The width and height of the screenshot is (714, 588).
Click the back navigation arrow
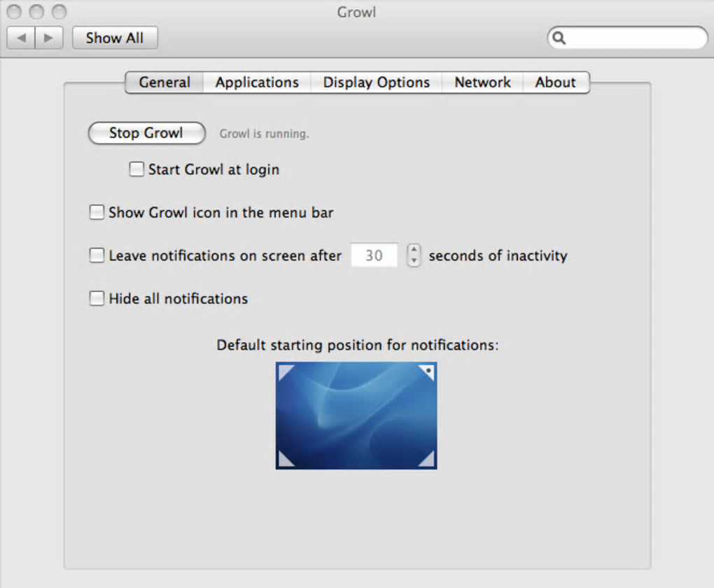[x=21, y=38]
